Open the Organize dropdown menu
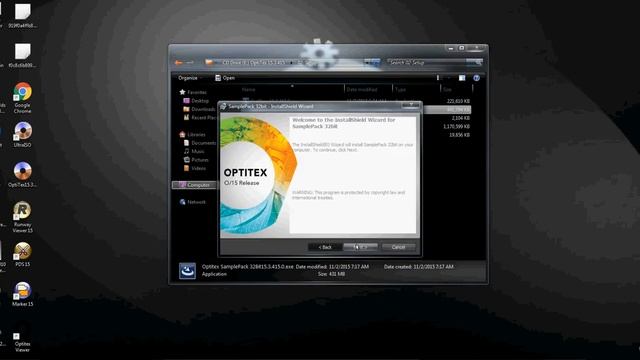Image resolution: width=640 pixels, height=360 pixels. click(190, 78)
